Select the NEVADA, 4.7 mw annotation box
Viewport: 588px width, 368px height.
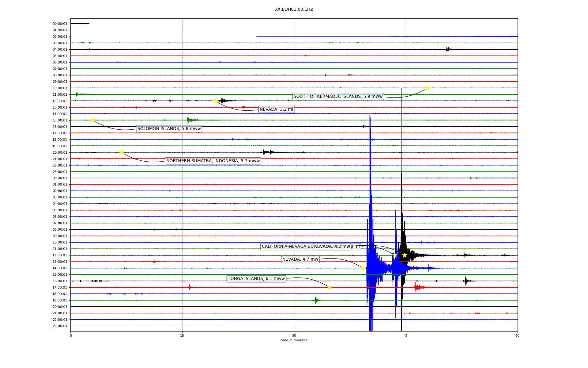tap(300, 259)
